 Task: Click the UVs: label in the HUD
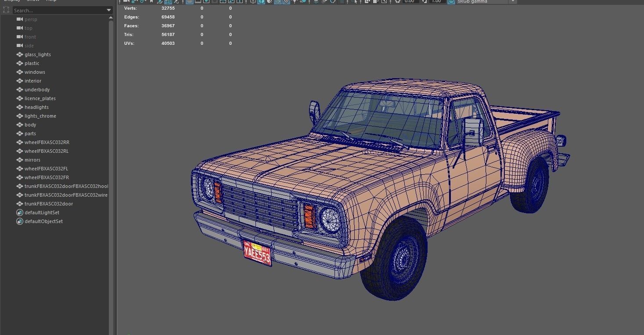(129, 43)
